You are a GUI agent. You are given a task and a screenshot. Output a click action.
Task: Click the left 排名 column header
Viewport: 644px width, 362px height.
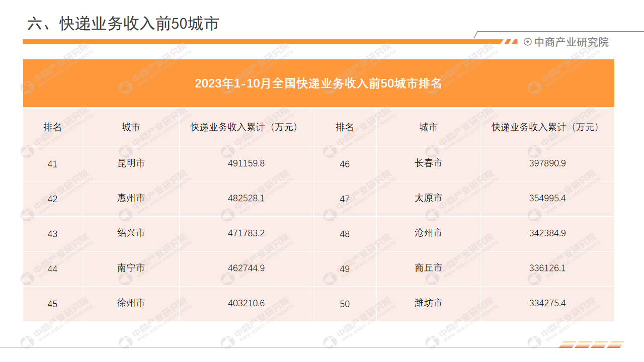tap(52, 127)
